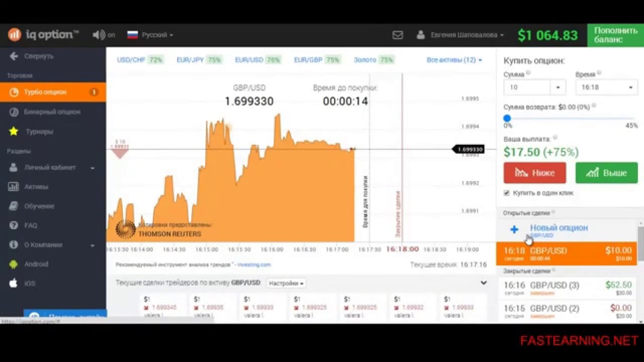Click the Сумма возврата help icon
The image size is (644, 362).
point(594,106)
